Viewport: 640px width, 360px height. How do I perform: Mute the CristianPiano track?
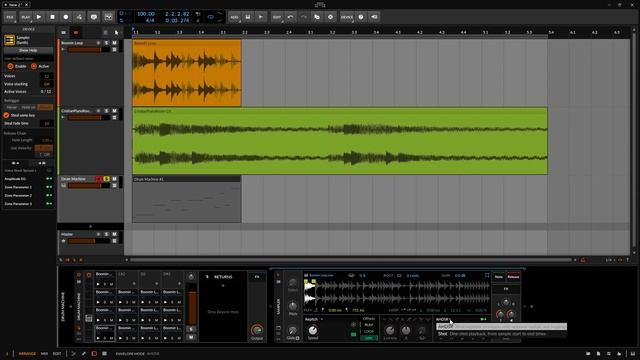point(114,111)
